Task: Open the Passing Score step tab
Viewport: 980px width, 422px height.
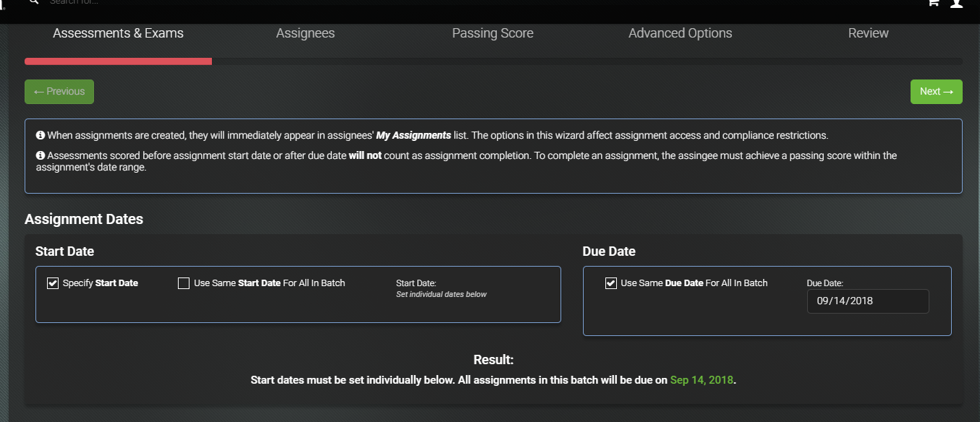Action: point(493,33)
